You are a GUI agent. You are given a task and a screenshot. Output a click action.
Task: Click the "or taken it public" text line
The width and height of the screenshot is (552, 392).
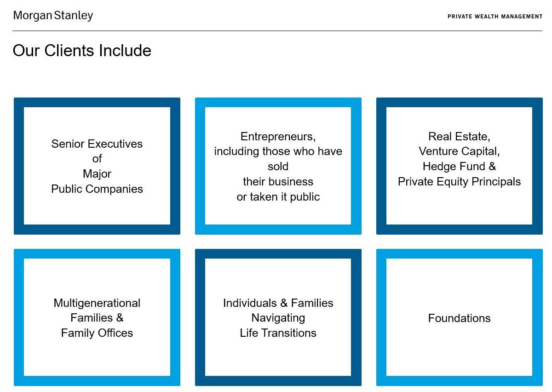(x=278, y=197)
